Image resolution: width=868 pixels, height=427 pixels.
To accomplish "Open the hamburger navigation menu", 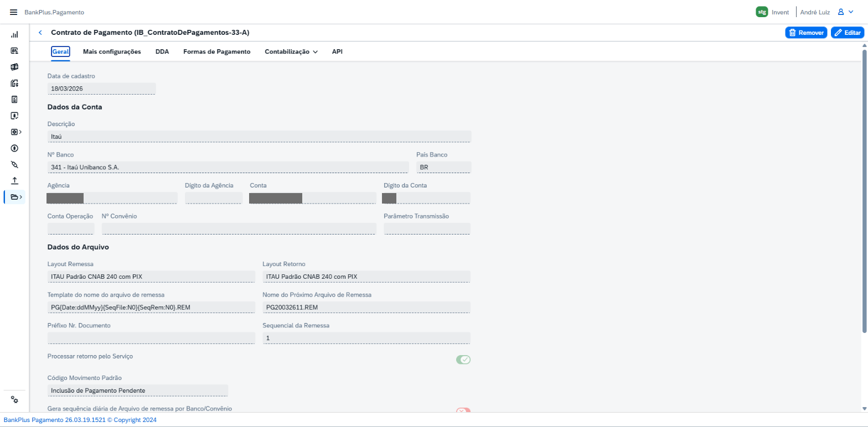I will pyautogui.click(x=14, y=12).
